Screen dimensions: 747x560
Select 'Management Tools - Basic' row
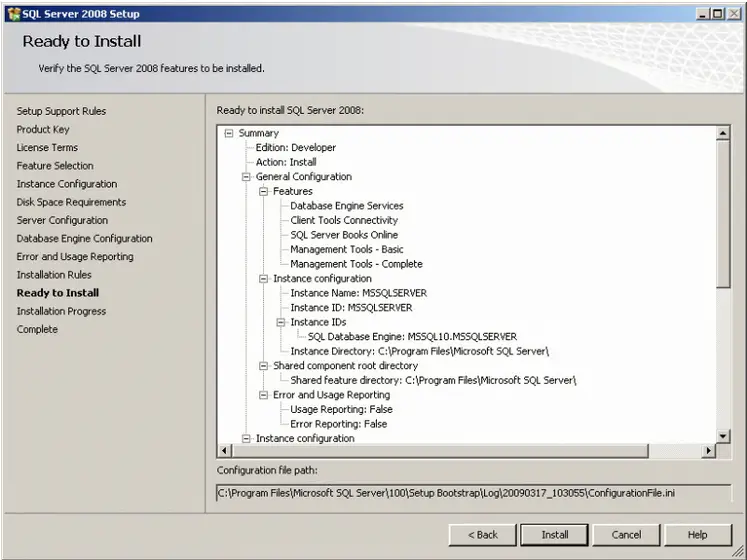tap(347, 249)
